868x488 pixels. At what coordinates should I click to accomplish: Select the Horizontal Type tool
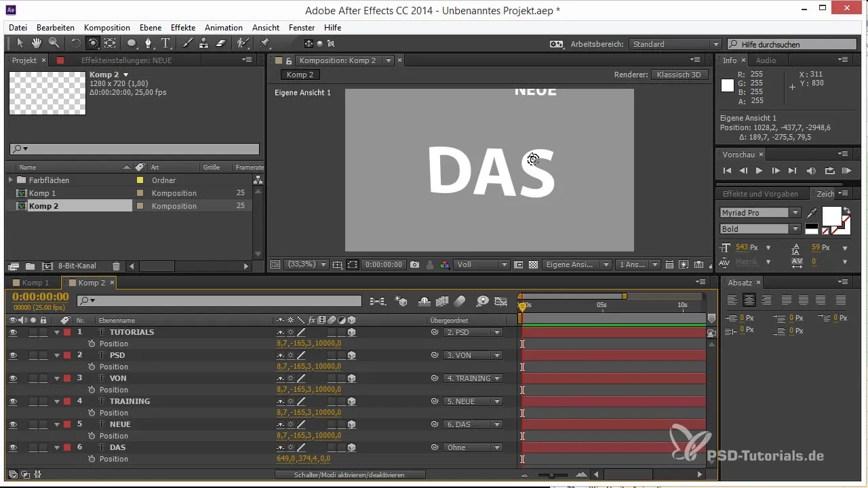165,43
